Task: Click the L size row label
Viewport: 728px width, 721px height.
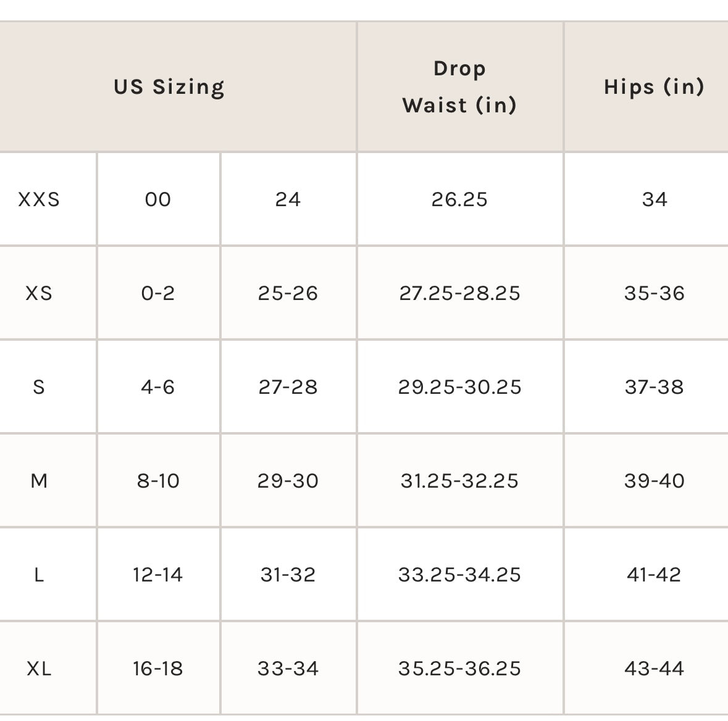Action: 39,575
